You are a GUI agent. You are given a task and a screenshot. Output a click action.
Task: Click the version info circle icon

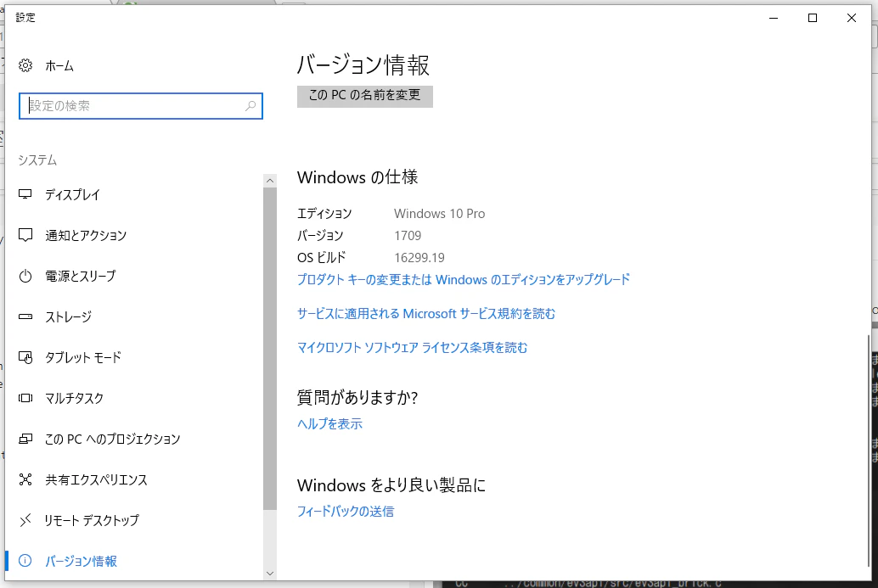[x=25, y=561]
